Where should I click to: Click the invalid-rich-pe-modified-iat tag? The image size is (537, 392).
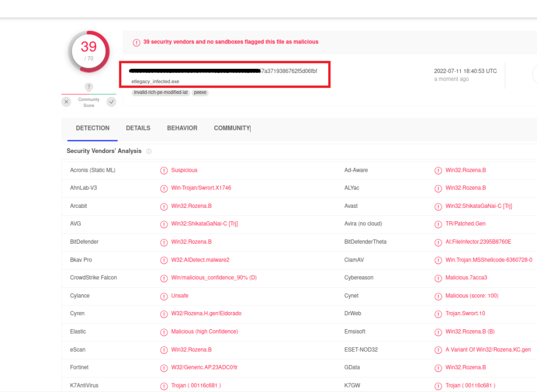(x=161, y=92)
